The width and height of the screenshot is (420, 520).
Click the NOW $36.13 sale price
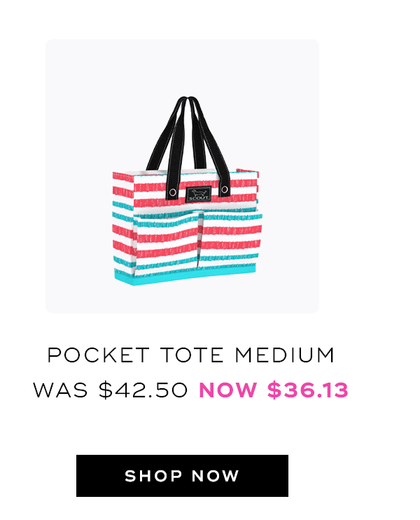pyautogui.click(x=274, y=390)
